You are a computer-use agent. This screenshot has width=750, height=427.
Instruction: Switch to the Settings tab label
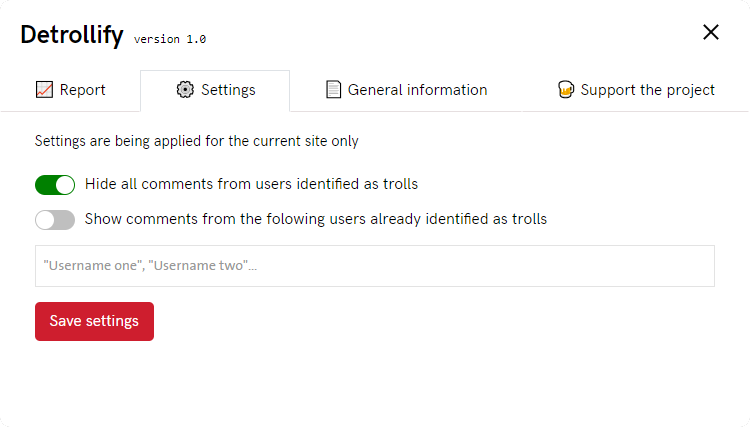pyautogui.click(x=228, y=90)
